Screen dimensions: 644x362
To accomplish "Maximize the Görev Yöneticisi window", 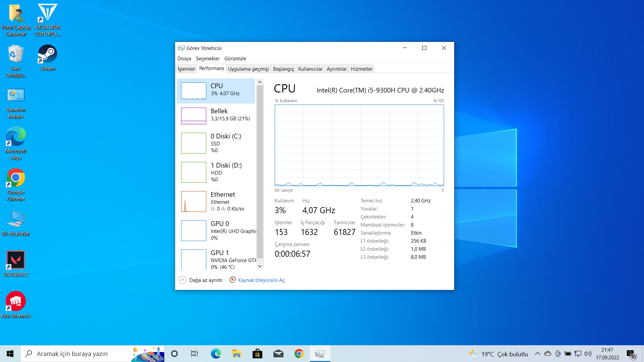I will pos(424,48).
